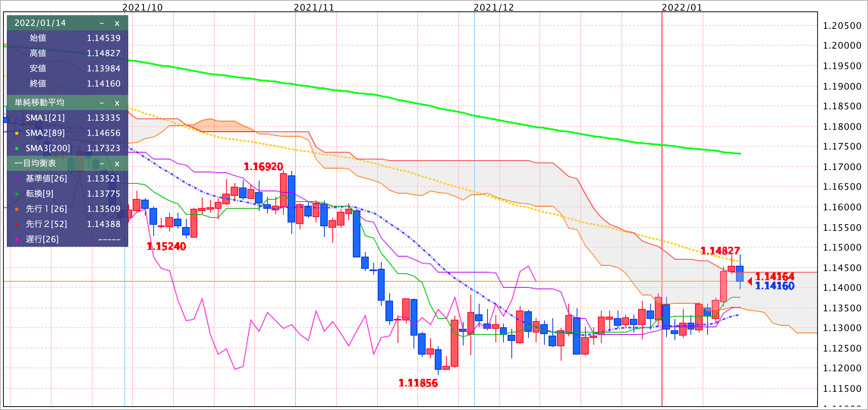This screenshot has width=868, height=410.
Task: Click the blue 1.14160 close price label
Action: click(775, 286)
